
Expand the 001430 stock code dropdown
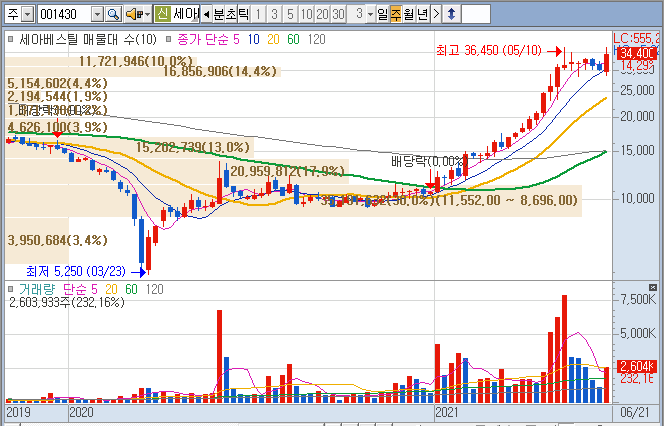tap(97, 15)
